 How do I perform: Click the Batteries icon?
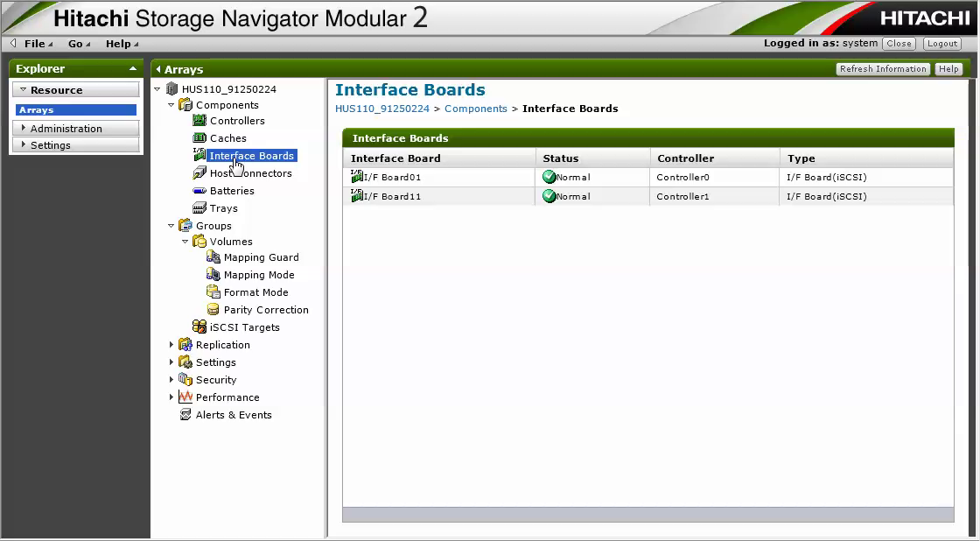tap(199, 190)
